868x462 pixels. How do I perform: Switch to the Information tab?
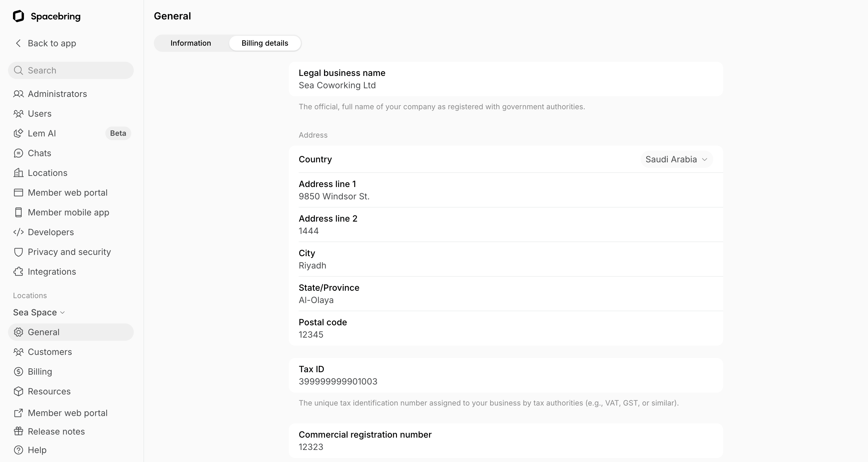(x=191, y=43)
